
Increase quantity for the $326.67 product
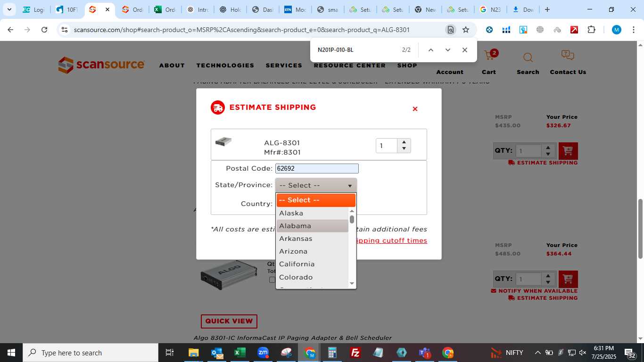[548, 148]
